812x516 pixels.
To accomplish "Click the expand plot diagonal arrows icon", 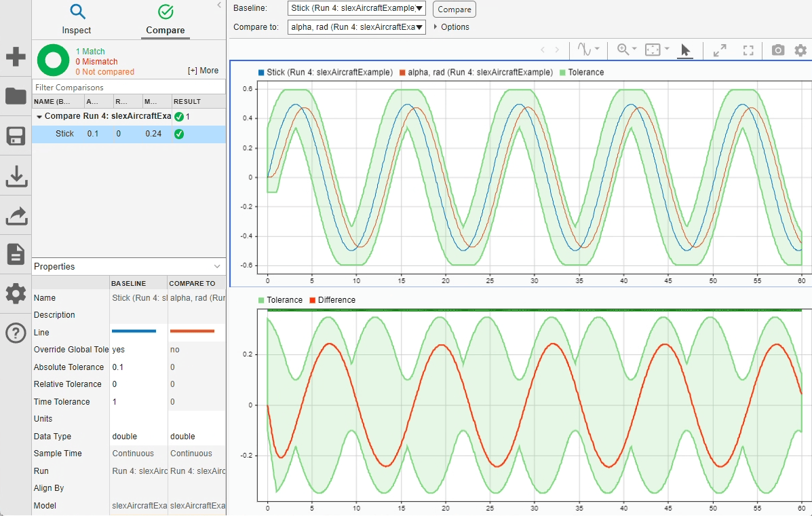I will [720, 50].
